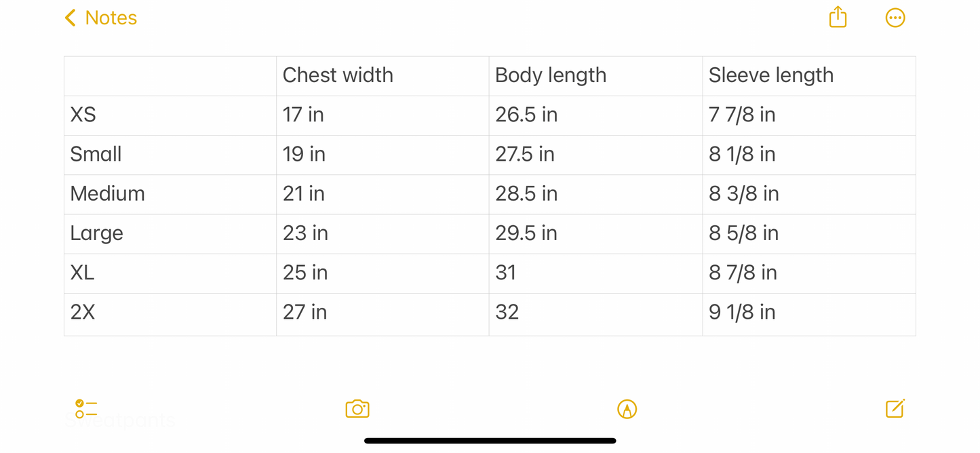
Task: Compose a new note icon
Action: point(895,408)
